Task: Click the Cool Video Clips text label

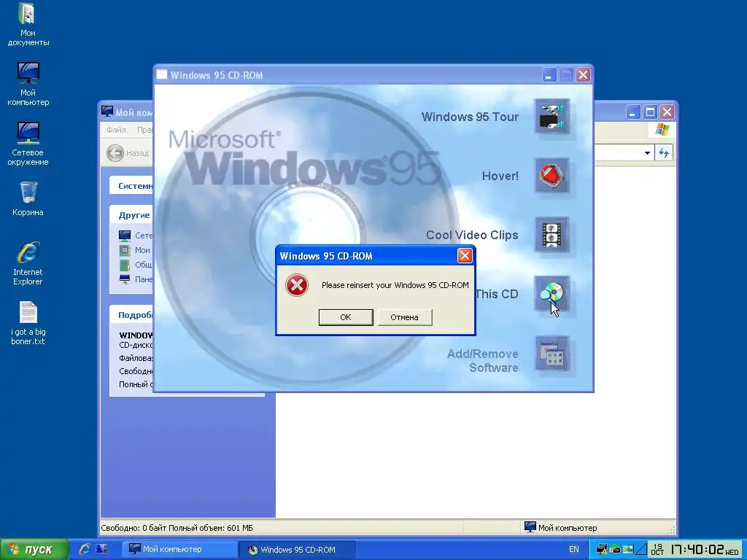Action: (472, 235)
